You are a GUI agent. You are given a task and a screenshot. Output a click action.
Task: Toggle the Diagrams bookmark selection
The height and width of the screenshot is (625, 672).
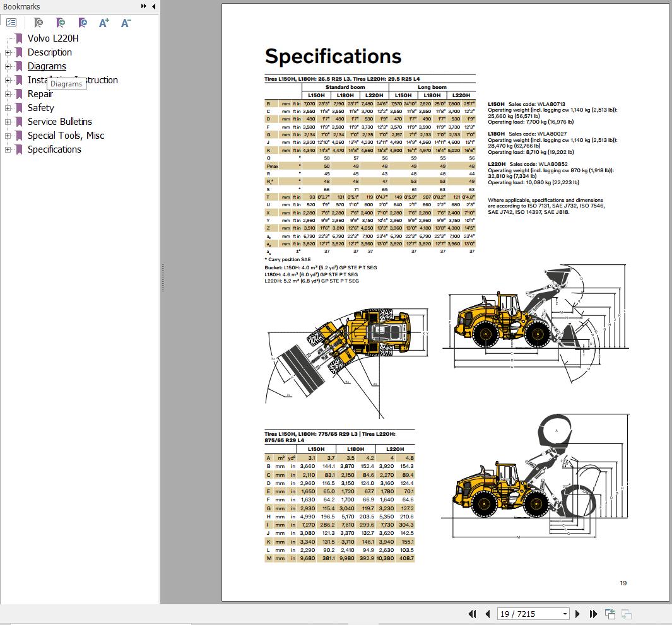(47, 66)
